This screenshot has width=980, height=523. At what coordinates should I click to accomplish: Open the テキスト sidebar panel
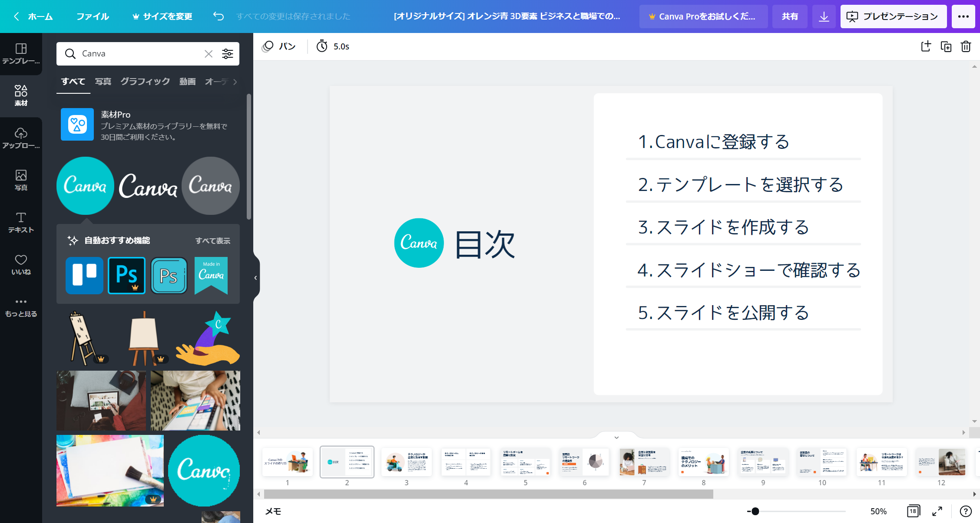pyautogui.click(x=21, y=222)
